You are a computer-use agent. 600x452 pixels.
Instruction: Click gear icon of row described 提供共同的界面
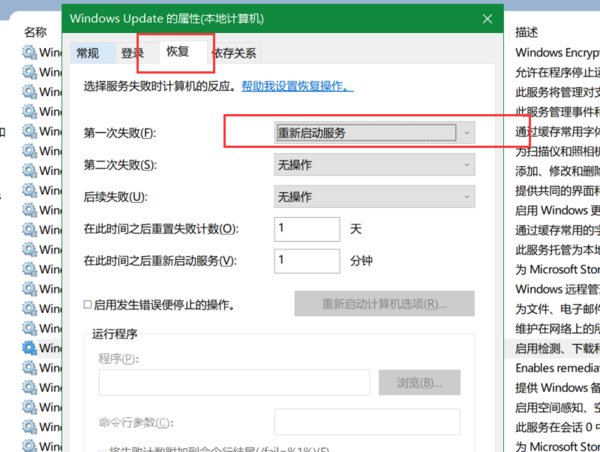pos(30,190)
